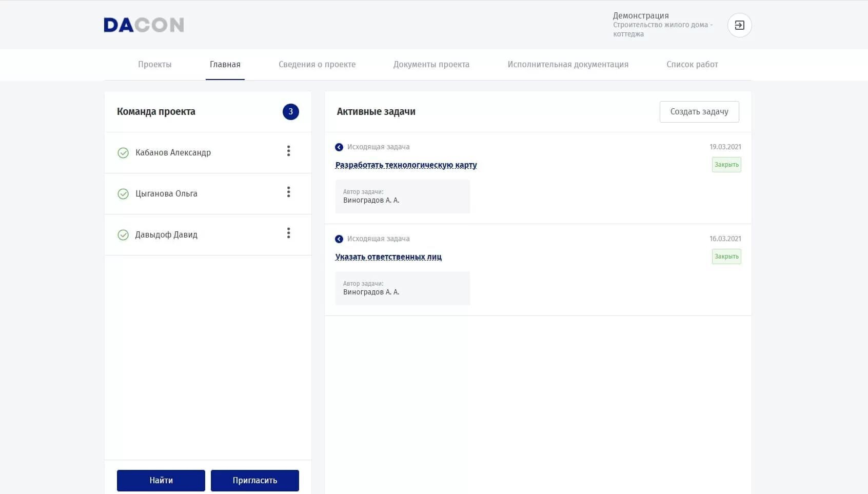Switch to the Проекты tab
Screen dimensions: 868x494
(x=155, y=65)
